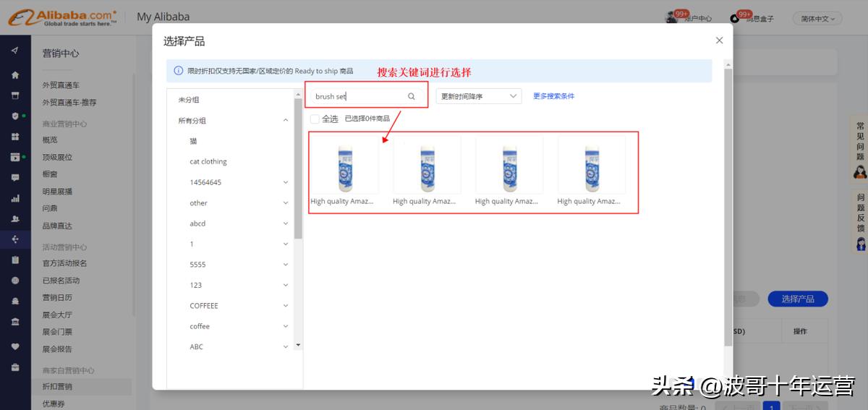Check the 全选 select-all checkbox
Image resolution: width=868 pixels, height=410 pixels.
point(315,119)
